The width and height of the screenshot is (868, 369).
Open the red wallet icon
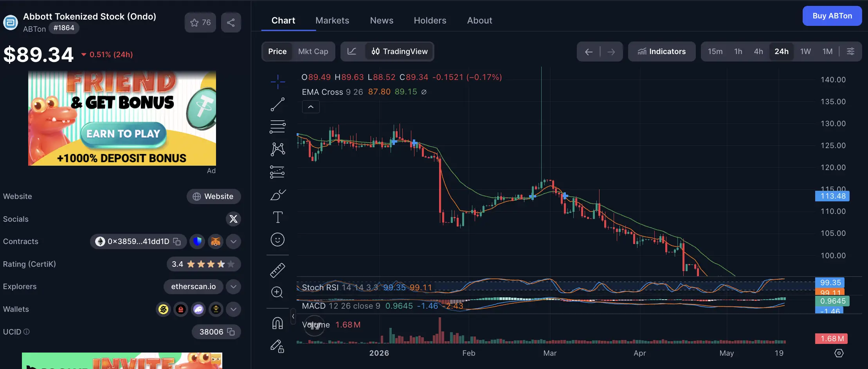[x=181, y=309]
